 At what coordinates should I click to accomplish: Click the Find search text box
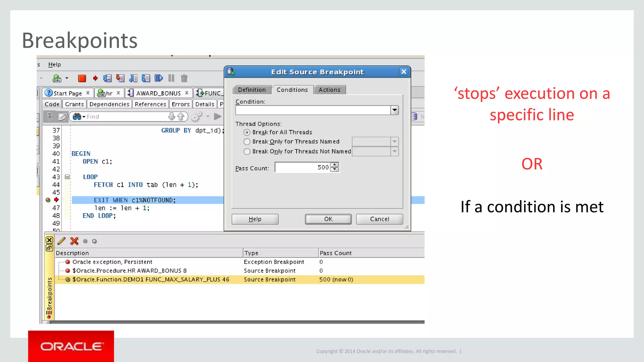126,117
